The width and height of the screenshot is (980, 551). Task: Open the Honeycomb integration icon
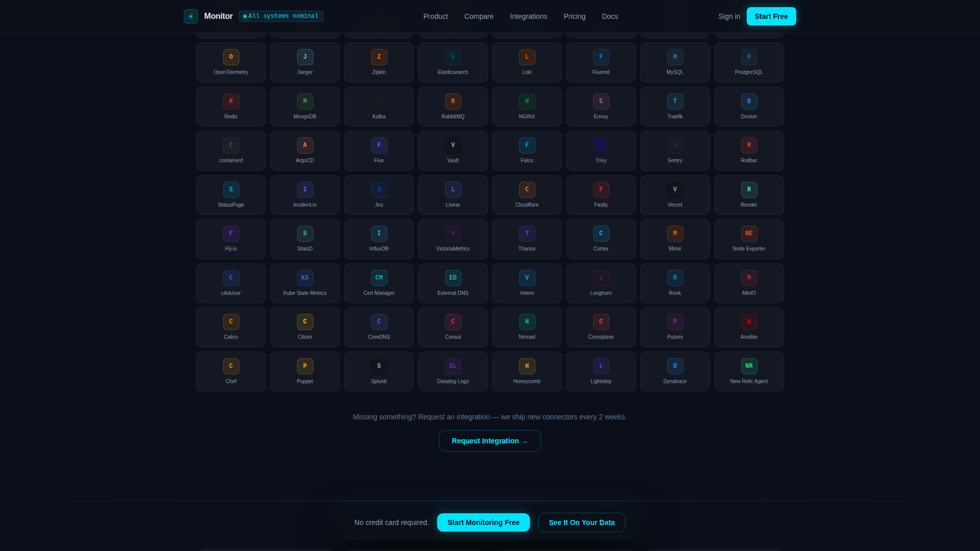(x=527, y=366)
